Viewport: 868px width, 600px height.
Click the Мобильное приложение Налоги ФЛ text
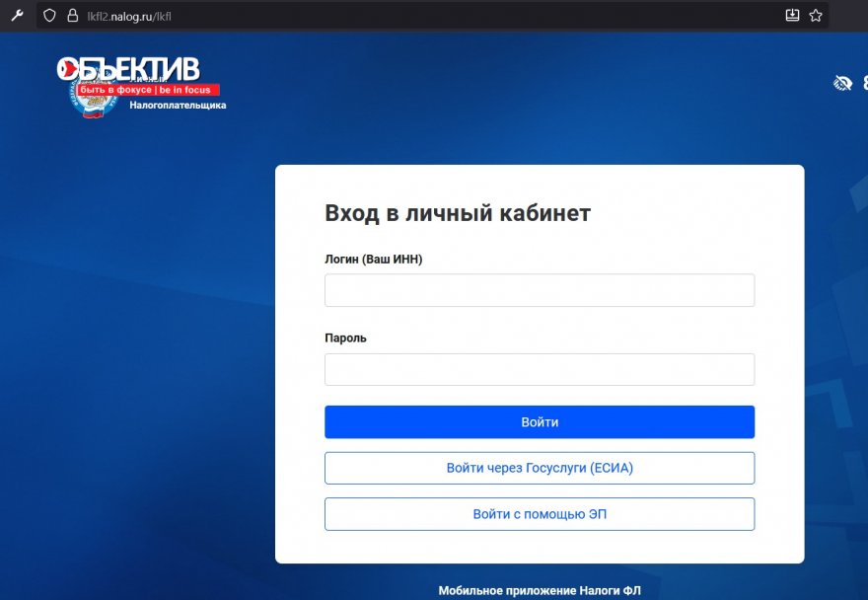[x=540, y=591]
